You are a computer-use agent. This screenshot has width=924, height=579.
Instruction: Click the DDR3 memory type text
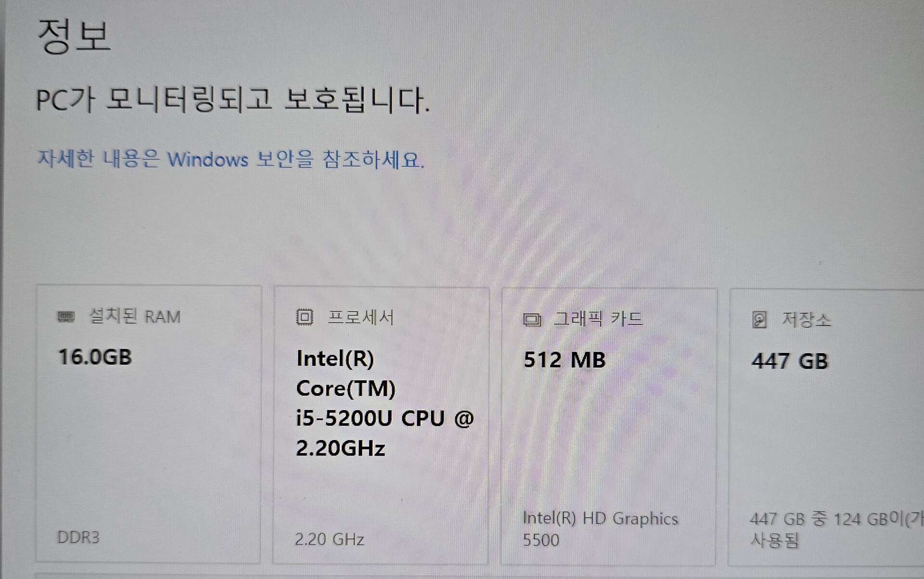point(78,537)
